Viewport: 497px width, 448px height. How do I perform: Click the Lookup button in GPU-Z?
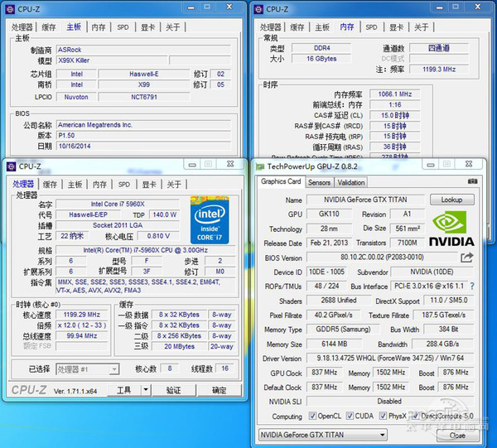(x=452, y=200)
